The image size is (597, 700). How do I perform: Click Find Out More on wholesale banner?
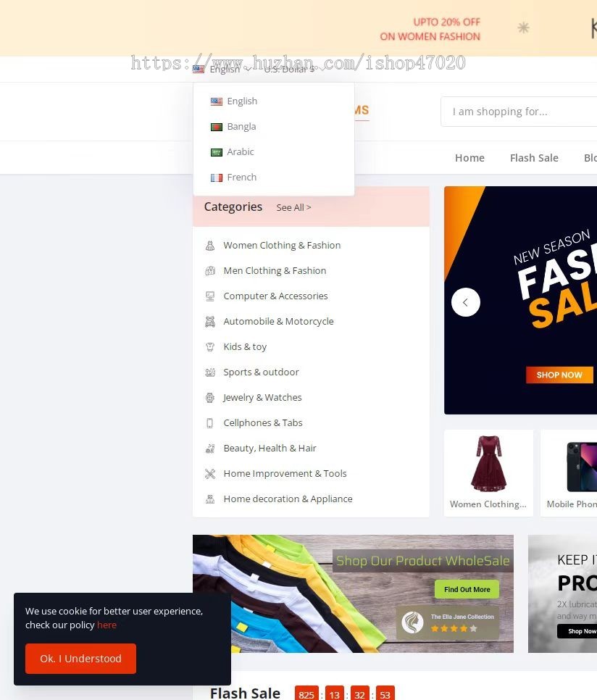pos(467,589)
